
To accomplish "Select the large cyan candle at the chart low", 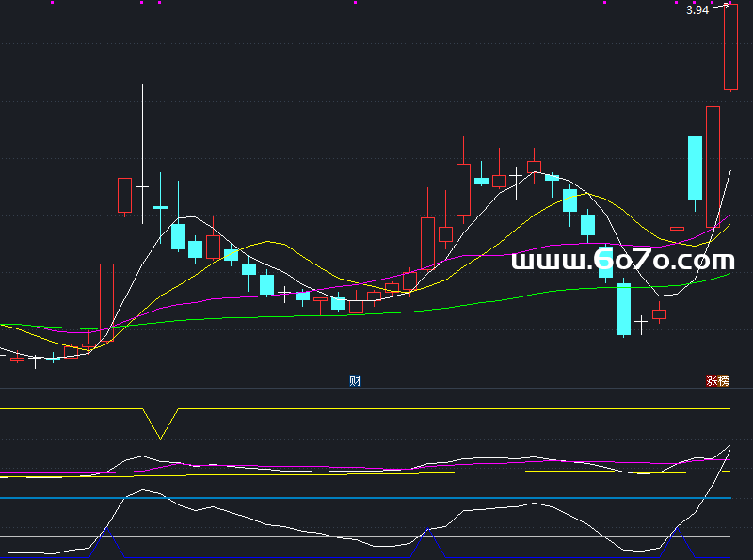I will (623, 309).
